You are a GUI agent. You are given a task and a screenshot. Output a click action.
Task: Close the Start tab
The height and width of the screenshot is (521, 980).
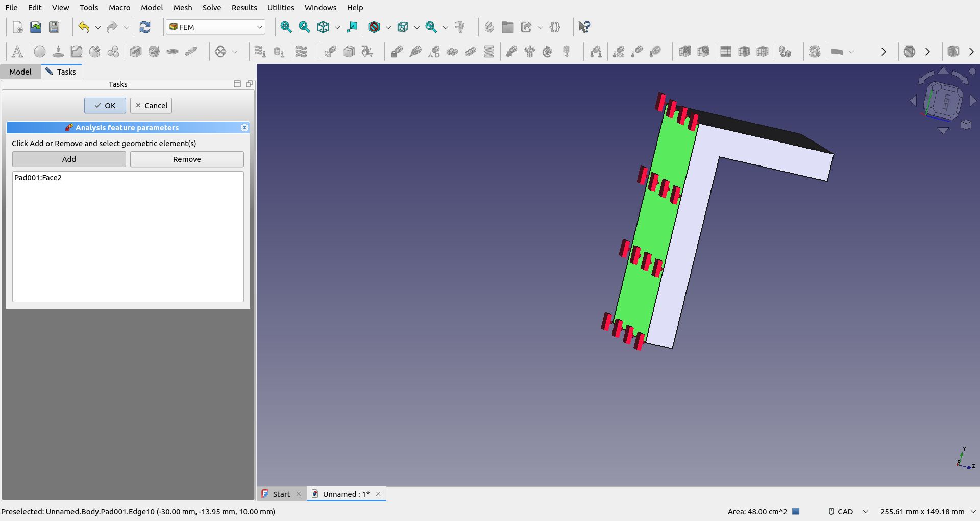(299, 494)
